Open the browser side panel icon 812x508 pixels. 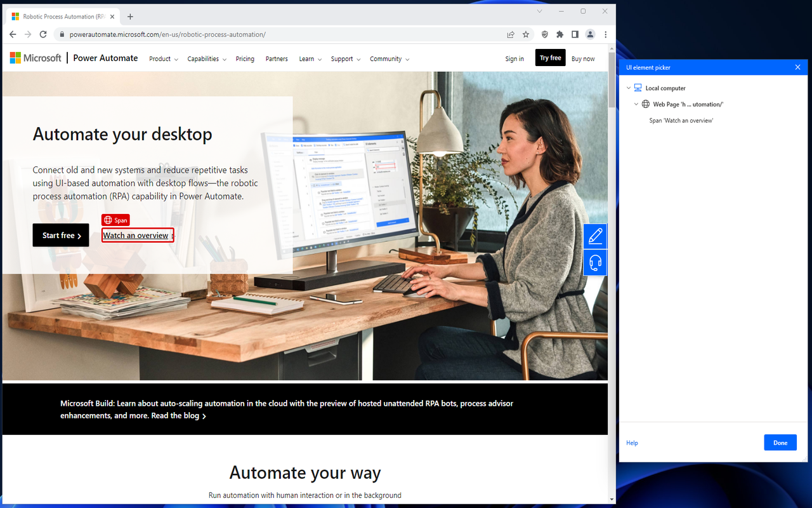click(575, 34)
